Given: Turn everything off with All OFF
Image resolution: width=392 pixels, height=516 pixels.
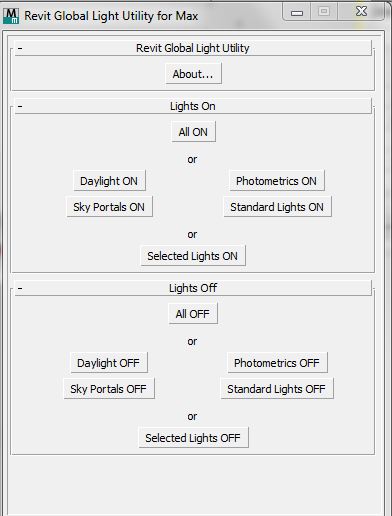Looking at the screenshot, I should click(x=193, y=313).
